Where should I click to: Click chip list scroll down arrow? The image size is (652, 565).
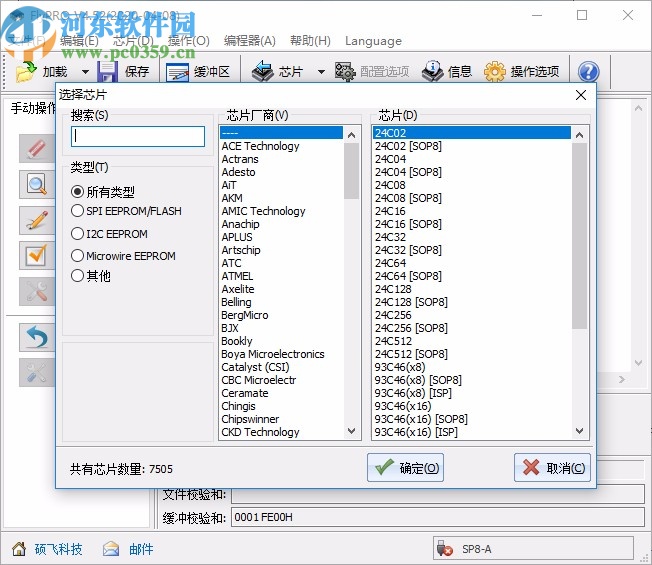(579, 431)
